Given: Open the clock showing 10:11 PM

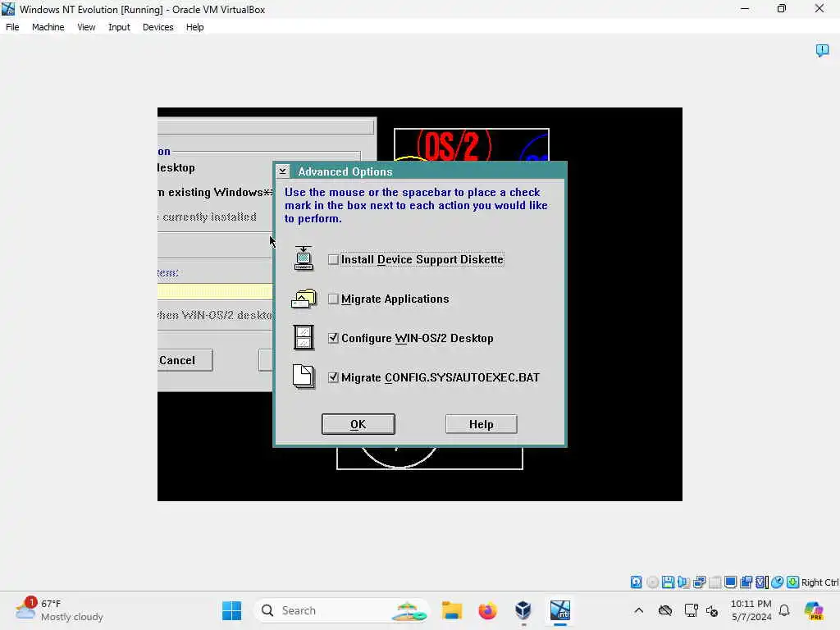Looking at the screenshot, I should coord(751,610).
